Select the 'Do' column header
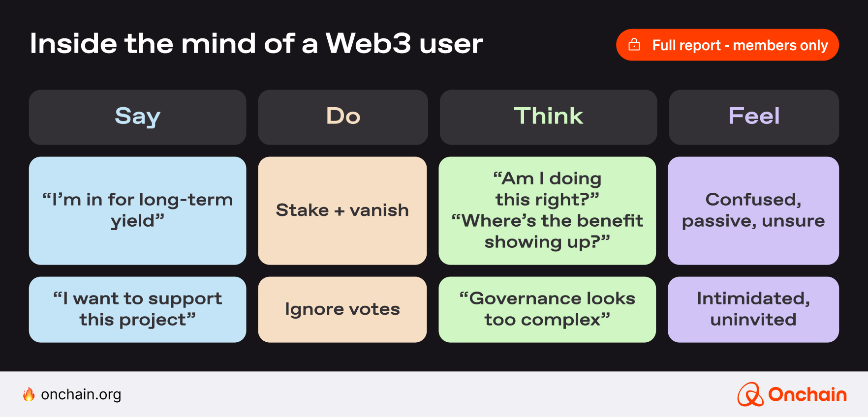Screen dimensions: 868x417 [x=343, y=117]
